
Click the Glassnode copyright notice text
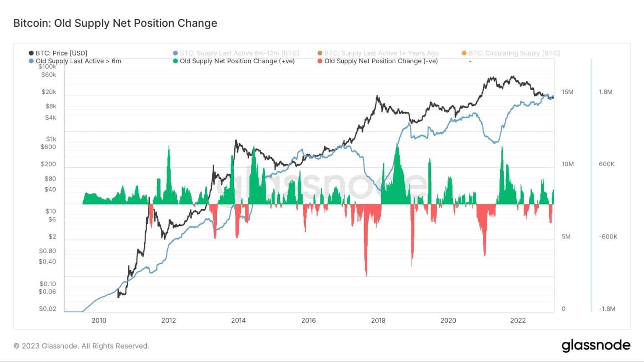pos(81,346)
